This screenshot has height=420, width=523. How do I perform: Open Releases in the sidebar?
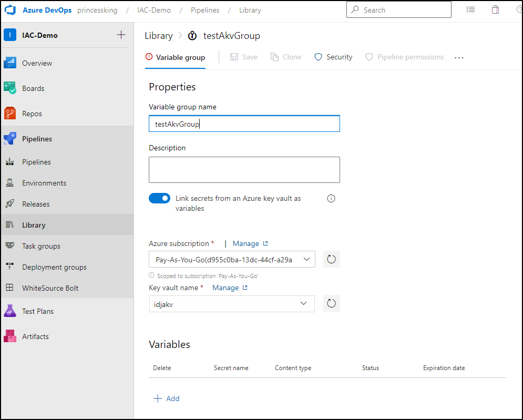(67, 204)
